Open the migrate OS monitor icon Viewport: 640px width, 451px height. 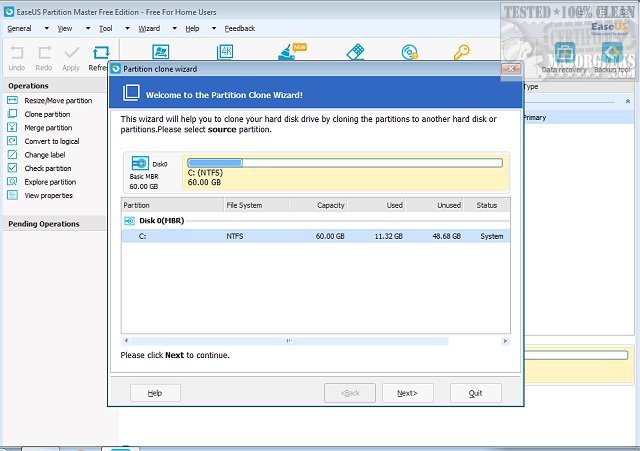[x=160, y=52]
